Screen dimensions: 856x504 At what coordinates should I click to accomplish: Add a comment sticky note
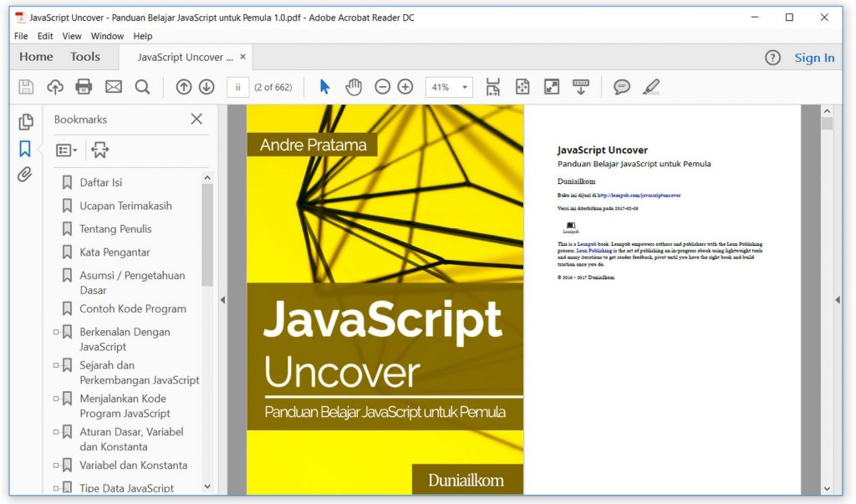pyautogui.click(x=622, y=87)
